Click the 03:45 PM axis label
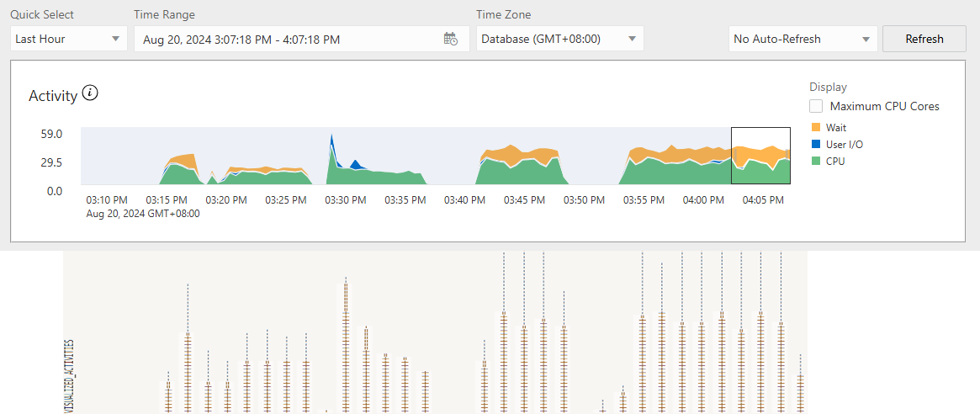The height and width of the screenshot is (414, 980). [525, 200]
